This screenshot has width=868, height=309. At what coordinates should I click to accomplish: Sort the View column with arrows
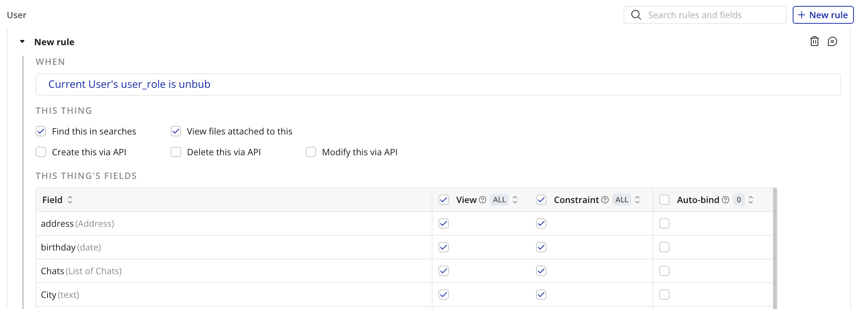pos(515,200)
